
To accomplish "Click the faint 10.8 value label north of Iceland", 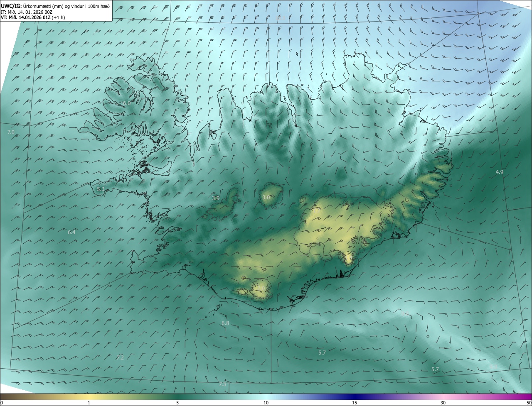I will pyautogui.click(x=281, y=18).
